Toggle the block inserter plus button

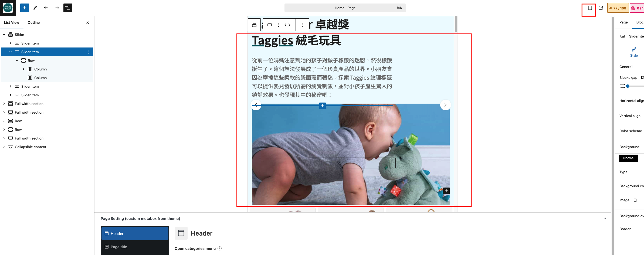pos(25,8)
